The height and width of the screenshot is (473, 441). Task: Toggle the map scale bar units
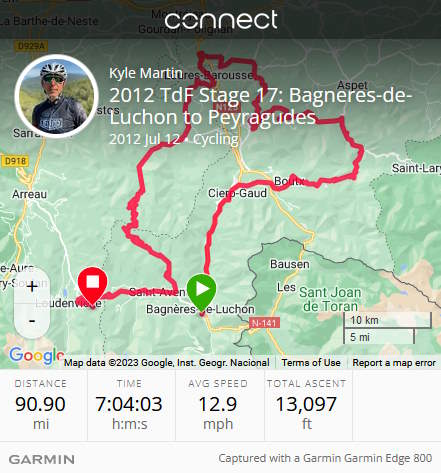[388, 328]
